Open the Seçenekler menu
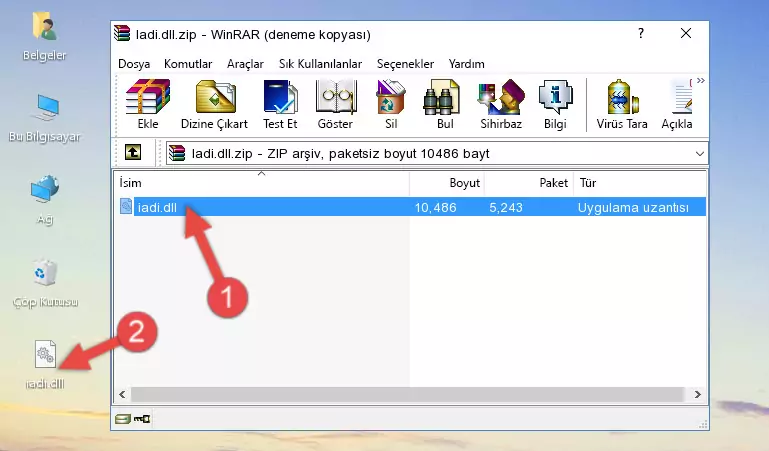The width and height of the screenshot is (769, 451). (x=405, y=64)
